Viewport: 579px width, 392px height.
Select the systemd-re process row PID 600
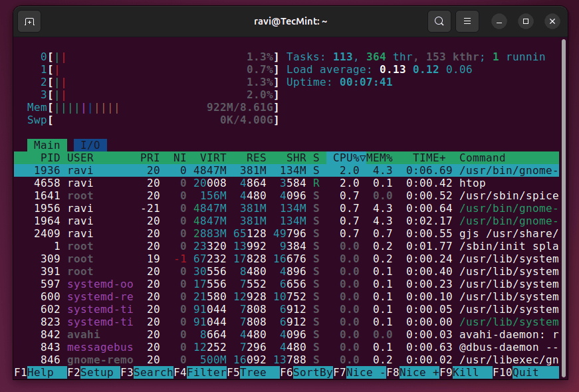[287, 297]
